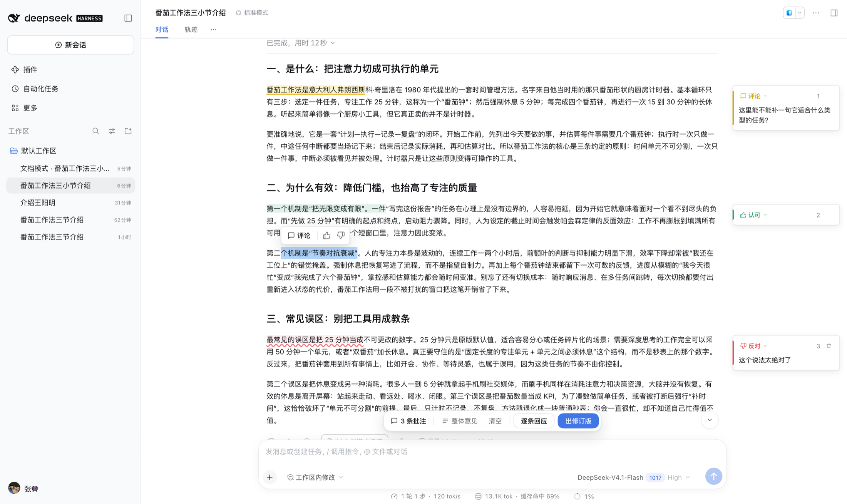Open 整体意见 overall feedback
The width and height of the screenshot is (847, 504).
click(460, 421)
